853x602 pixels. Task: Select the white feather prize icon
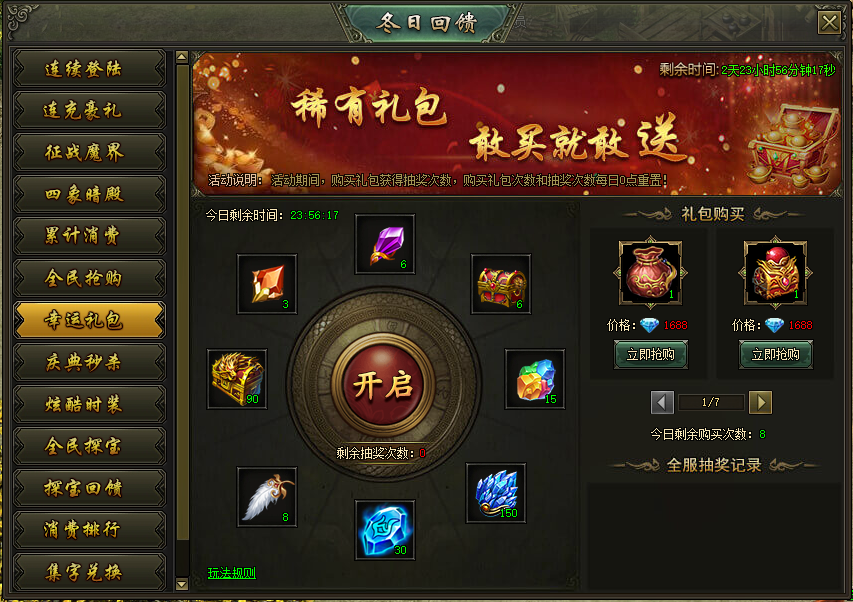pyautogui.click(x=267, y=497)
